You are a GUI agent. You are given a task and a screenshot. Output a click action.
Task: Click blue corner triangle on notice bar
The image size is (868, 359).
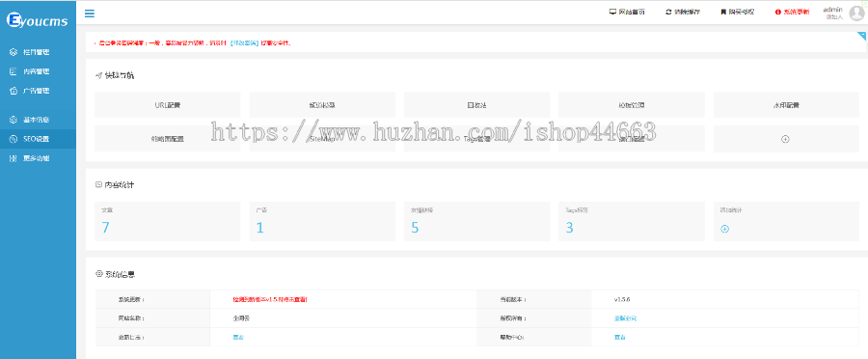point(862,36)
